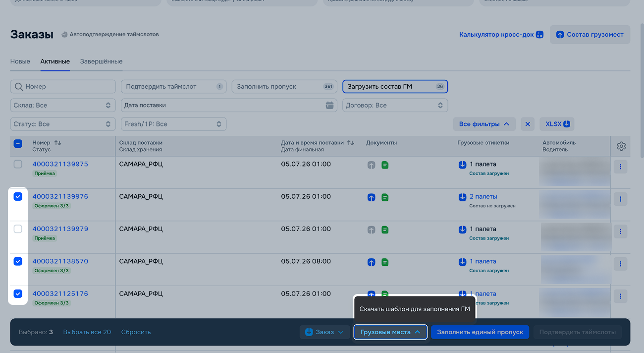Click Выбрать все 20 link
Viewport: 644px width, 353px height.
tap(87, 332)
